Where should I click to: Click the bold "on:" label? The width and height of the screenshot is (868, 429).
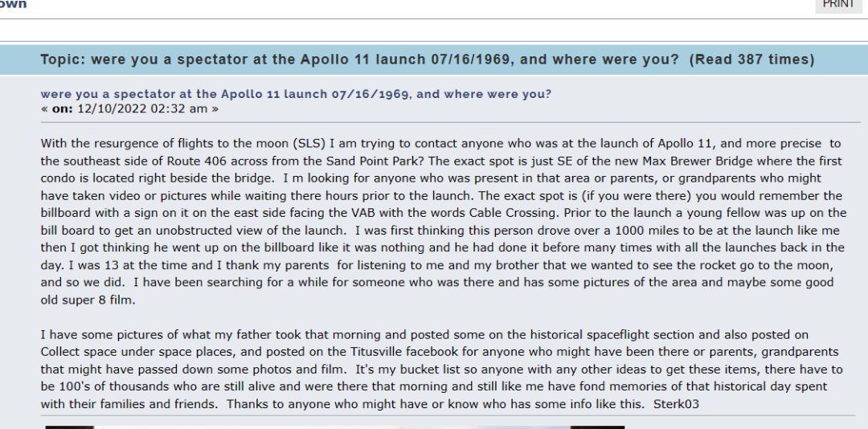click(x=63, y=108)
